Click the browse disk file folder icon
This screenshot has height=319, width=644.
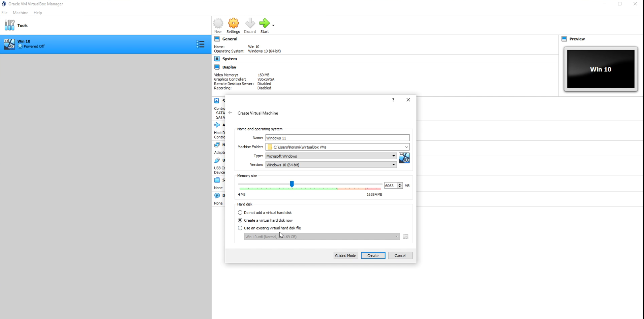click(405, 237)
